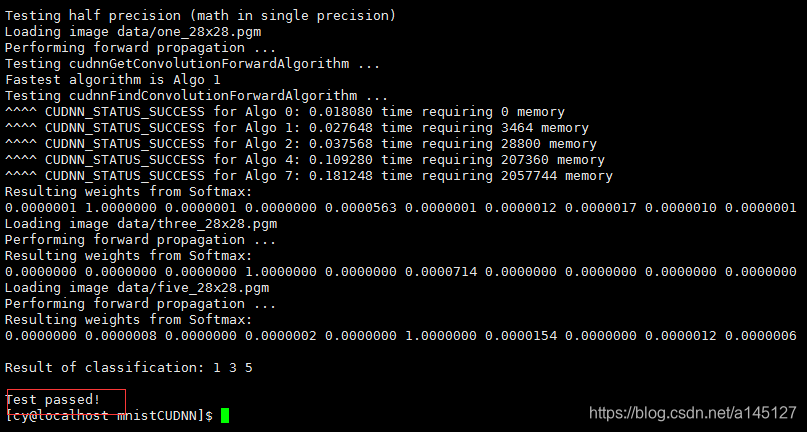The width and height of the screenshot is (807, 432).
Task: Click the softmax value 0.0000006
Action: [761, 336]
